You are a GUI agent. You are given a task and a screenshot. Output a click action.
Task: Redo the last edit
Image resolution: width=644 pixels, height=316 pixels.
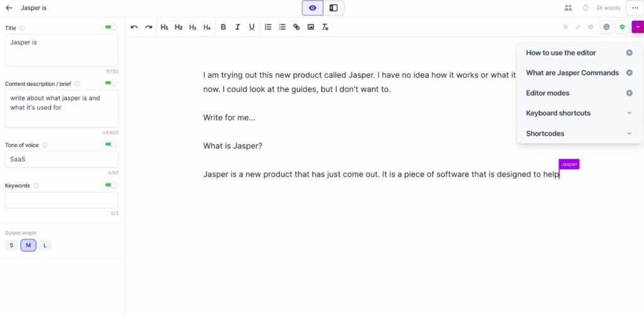(148, 27)
